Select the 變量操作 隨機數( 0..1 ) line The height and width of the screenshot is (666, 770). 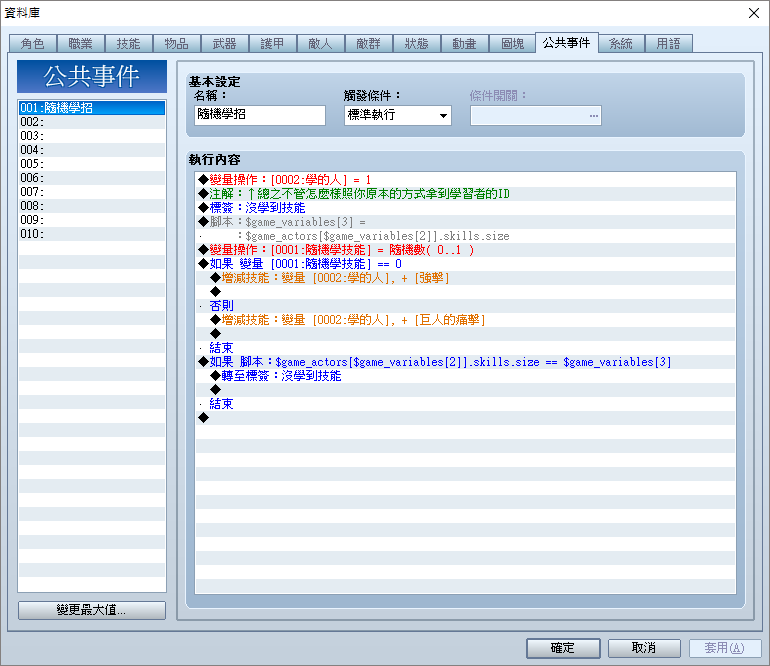[466, 250]
